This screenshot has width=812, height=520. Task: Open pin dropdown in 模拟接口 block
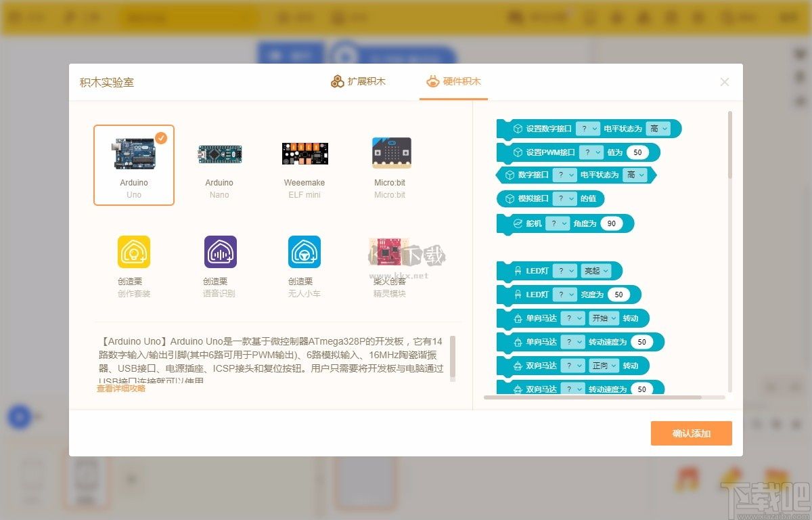[564, 199]
